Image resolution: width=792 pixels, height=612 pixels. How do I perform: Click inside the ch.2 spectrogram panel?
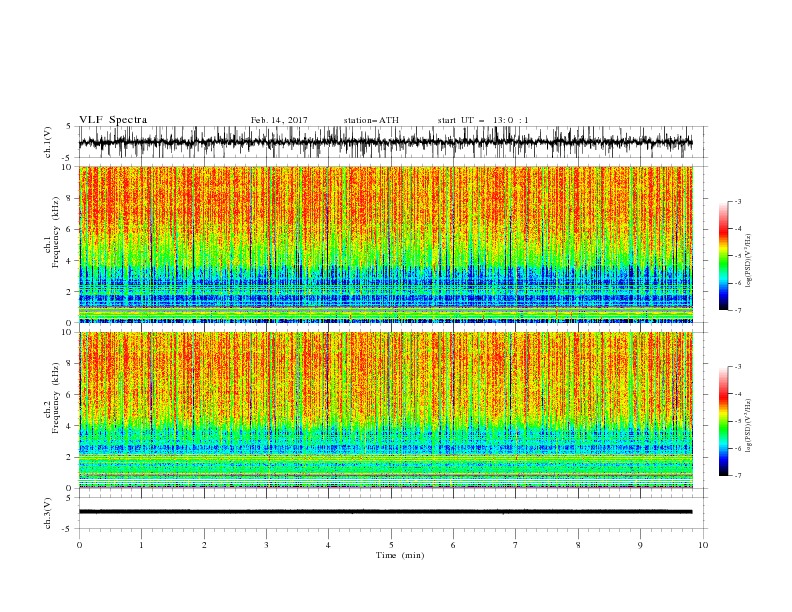[385, 410]
